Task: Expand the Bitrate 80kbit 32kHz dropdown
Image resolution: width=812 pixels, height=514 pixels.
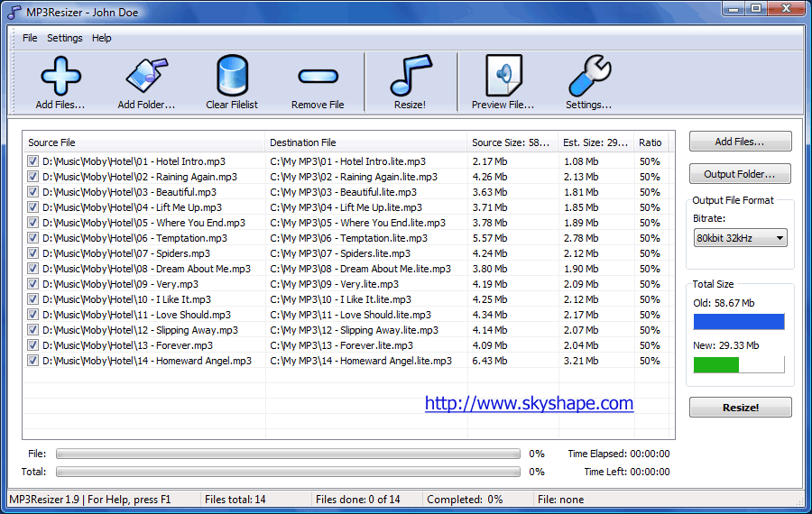Action: pos(740,238)
